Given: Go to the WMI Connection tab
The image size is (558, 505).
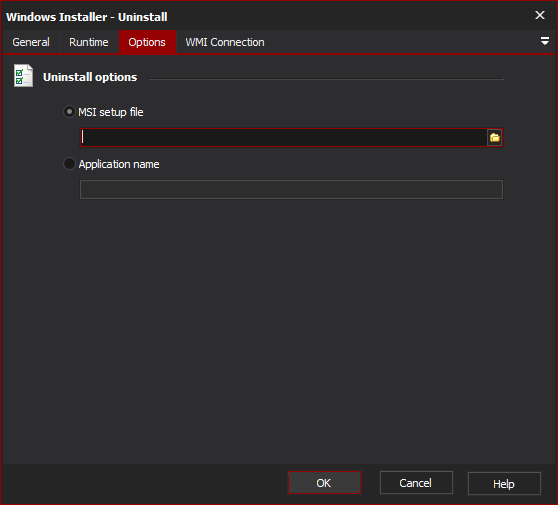Looking at the screenshot, I should pos(225,42).
